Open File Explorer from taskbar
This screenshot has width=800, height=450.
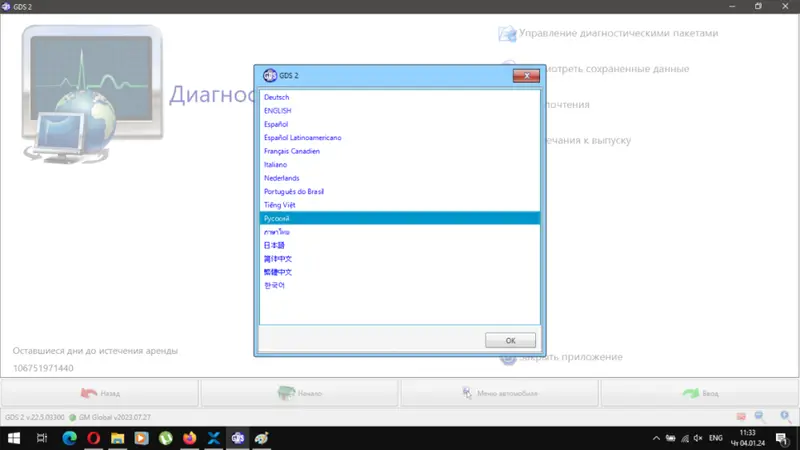(x=117, y=438)
